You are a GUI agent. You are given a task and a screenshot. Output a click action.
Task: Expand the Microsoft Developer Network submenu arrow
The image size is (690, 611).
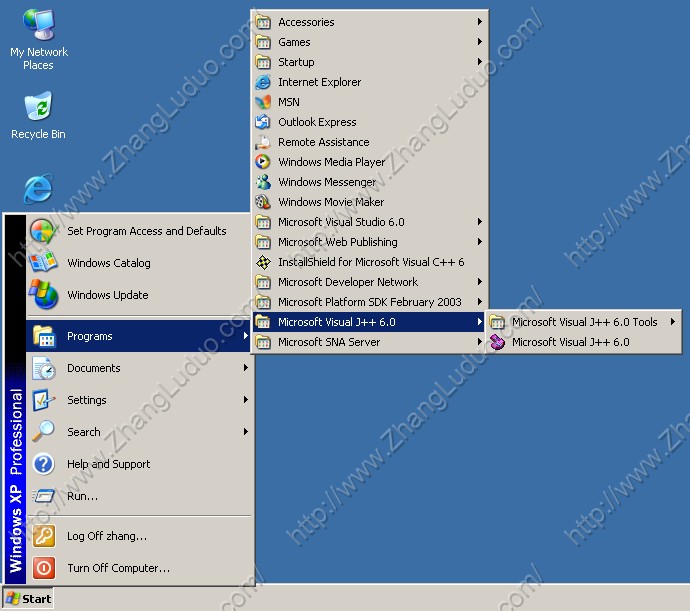click(480, 282)
